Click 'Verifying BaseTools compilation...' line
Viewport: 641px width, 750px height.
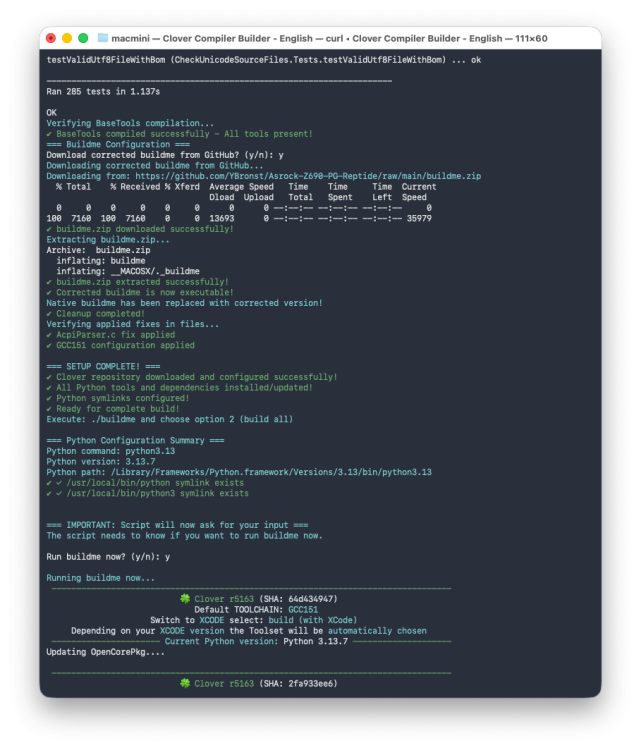tap(130, 123)
